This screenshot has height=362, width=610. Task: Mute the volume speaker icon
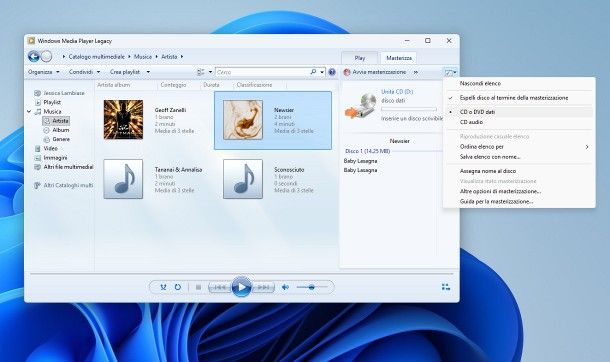pos(285,287)
